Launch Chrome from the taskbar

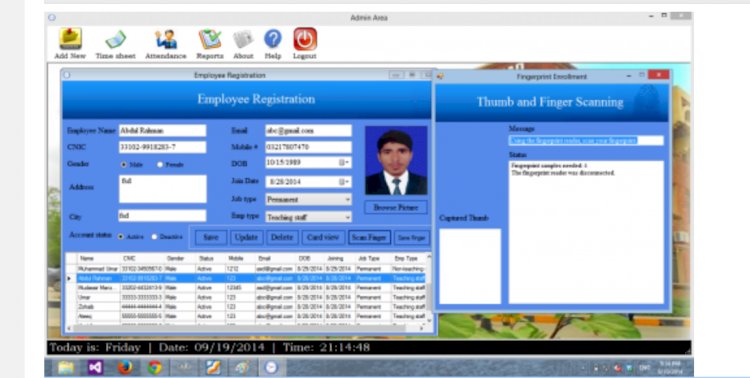click(x=154, y=367)
